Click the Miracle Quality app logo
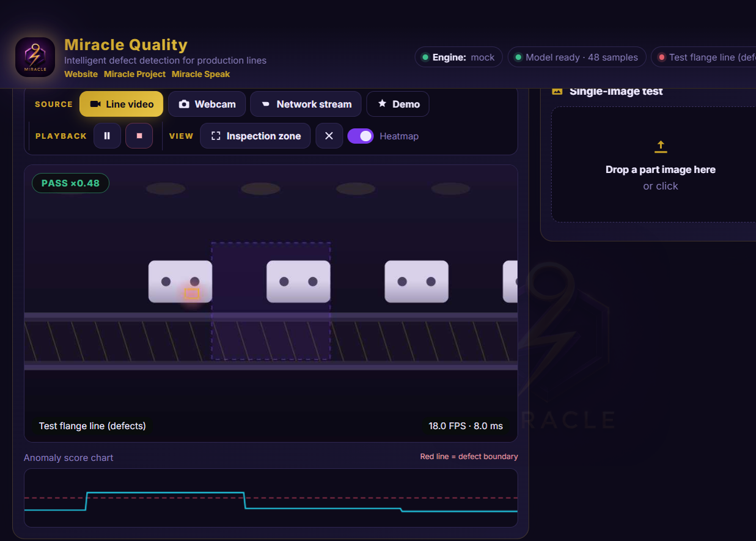Viewport: 756px width, 541px height. tap(35, 57)
